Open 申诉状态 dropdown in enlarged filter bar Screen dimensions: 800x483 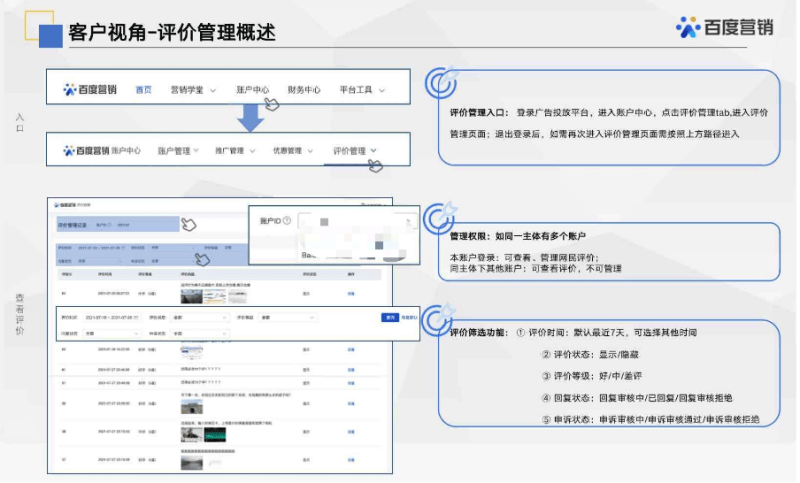[199, 334]
